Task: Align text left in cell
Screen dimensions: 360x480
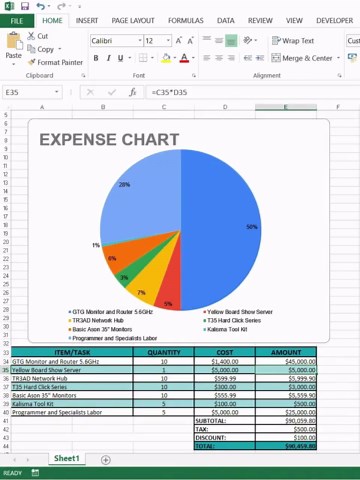Action: pos(207,58)
